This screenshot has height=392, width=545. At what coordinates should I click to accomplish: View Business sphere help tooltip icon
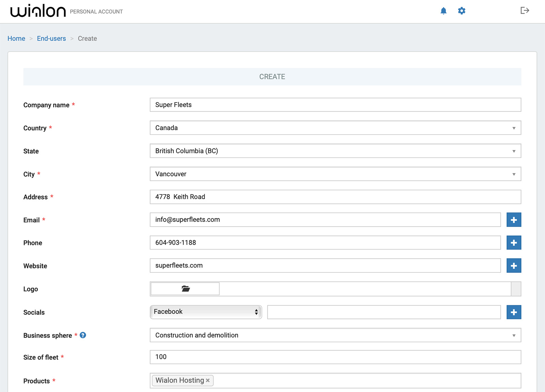click(83, 335)
